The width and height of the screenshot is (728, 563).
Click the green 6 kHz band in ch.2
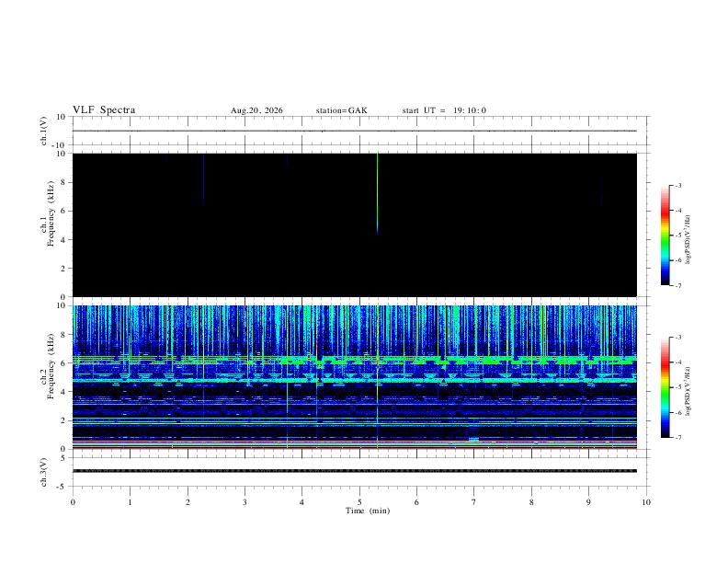tap(355, 360)
